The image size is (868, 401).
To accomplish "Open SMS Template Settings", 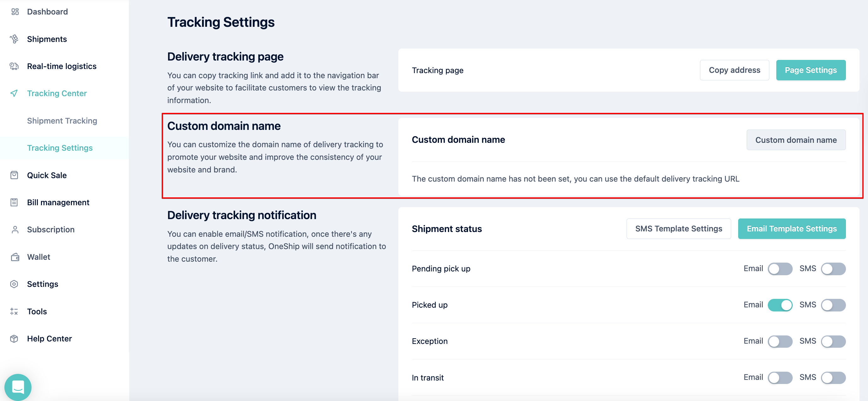I will coord(679,229).
